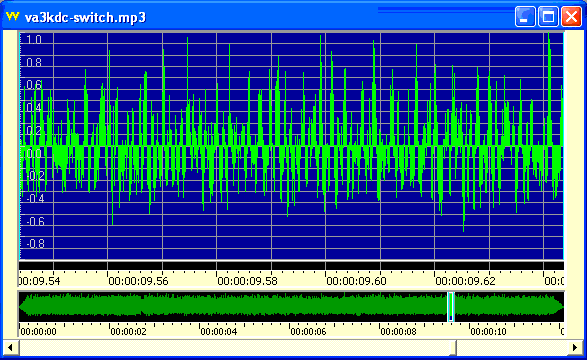
Task: Click the 00:00:09.62 timeline label
Action: (x=465, y=281)
